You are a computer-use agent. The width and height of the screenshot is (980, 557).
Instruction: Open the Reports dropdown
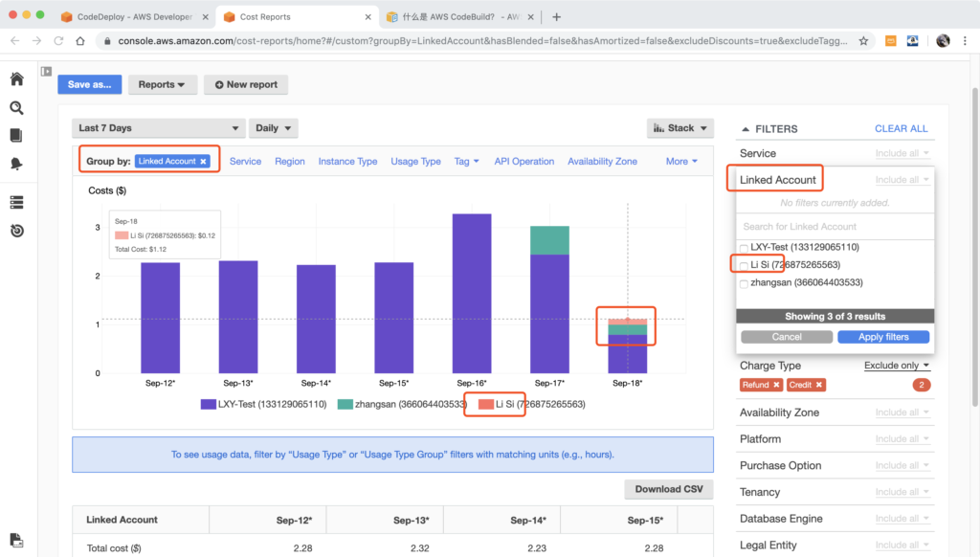tap(162, 84)
